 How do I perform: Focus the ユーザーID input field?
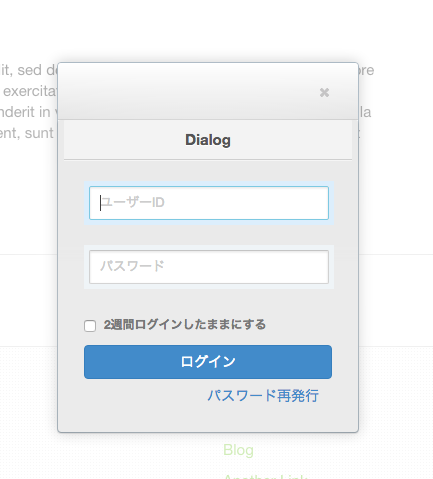[x=209, y=203]
